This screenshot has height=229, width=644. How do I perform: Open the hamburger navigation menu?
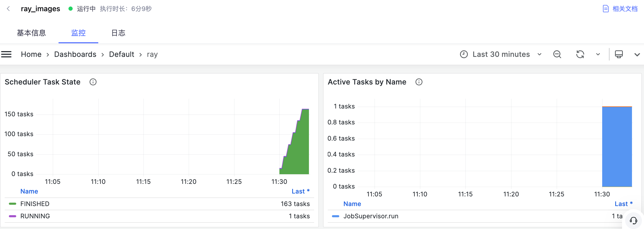6,54
